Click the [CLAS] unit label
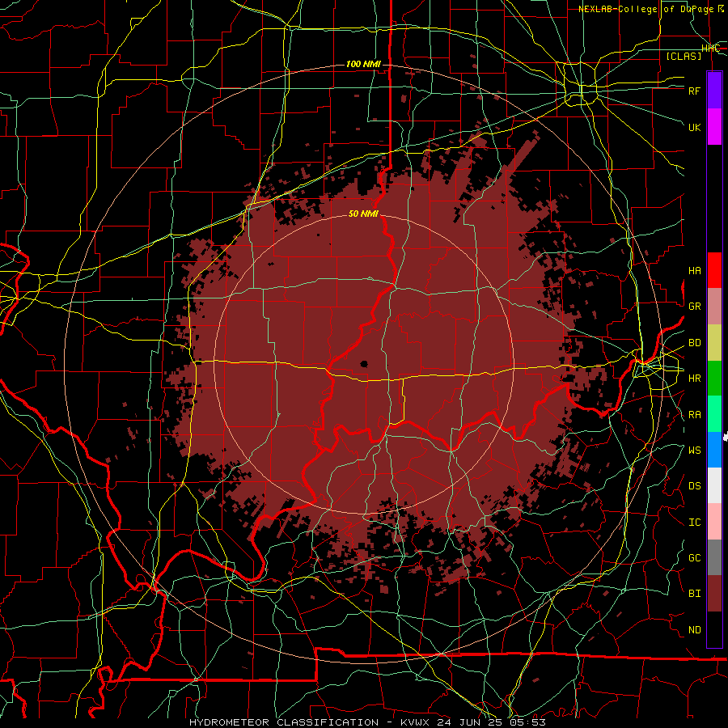The width and height of the screenshot is (728, 728). point(684,56)
